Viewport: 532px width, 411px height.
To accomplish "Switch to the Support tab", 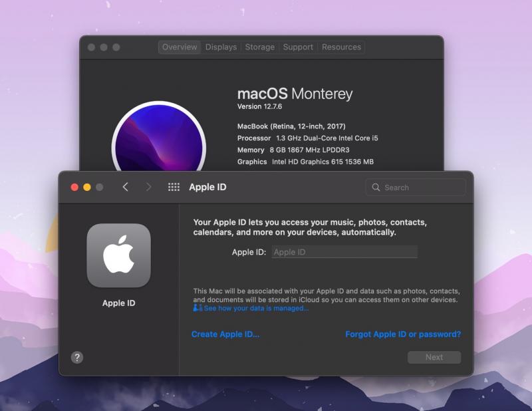I will pos(298,47).
